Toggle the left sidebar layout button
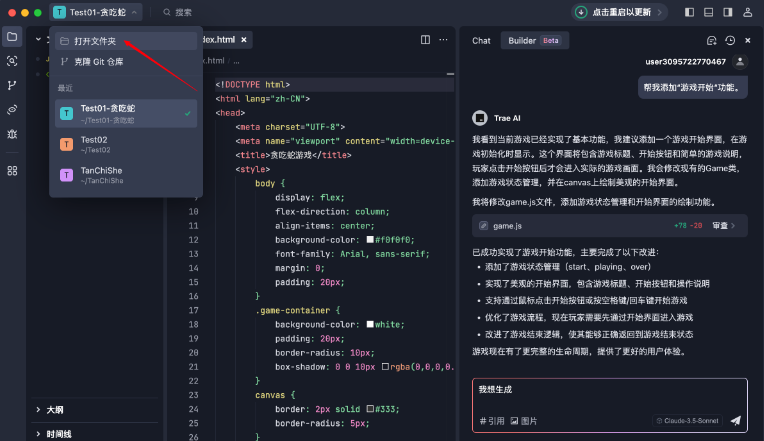Image resolution: width=764 pixels, height=441 pixels. point(690,12)
